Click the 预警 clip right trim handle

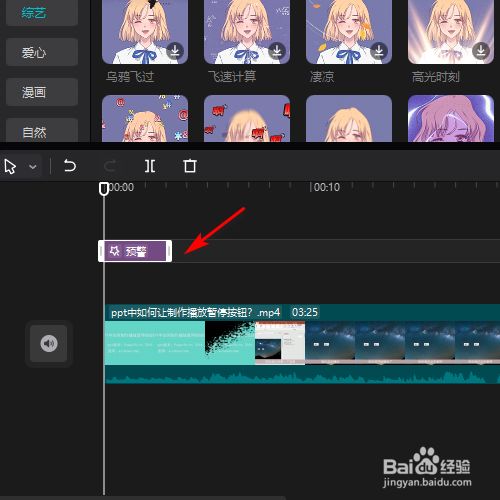169,251
